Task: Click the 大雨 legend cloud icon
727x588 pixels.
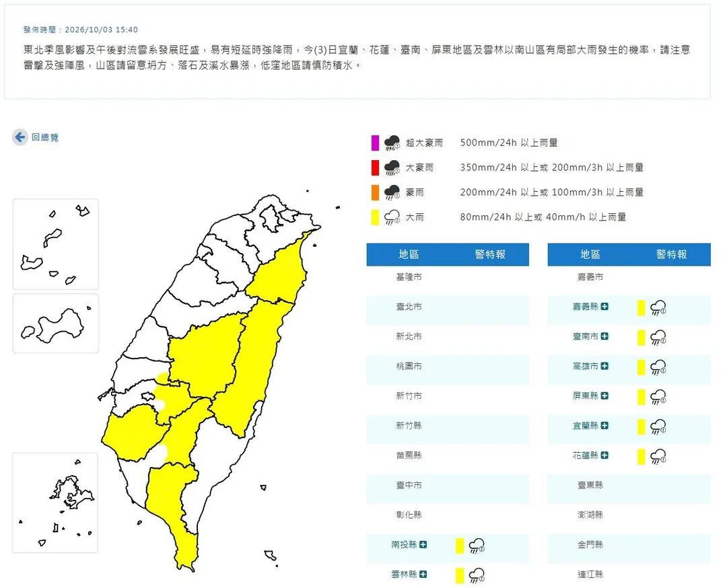Action: [x=392, y=217]
